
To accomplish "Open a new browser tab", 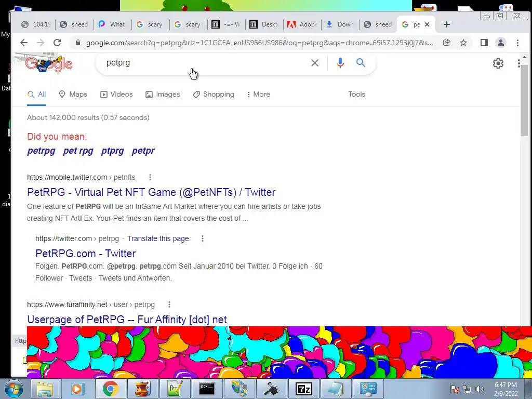I will coord(447,24).
